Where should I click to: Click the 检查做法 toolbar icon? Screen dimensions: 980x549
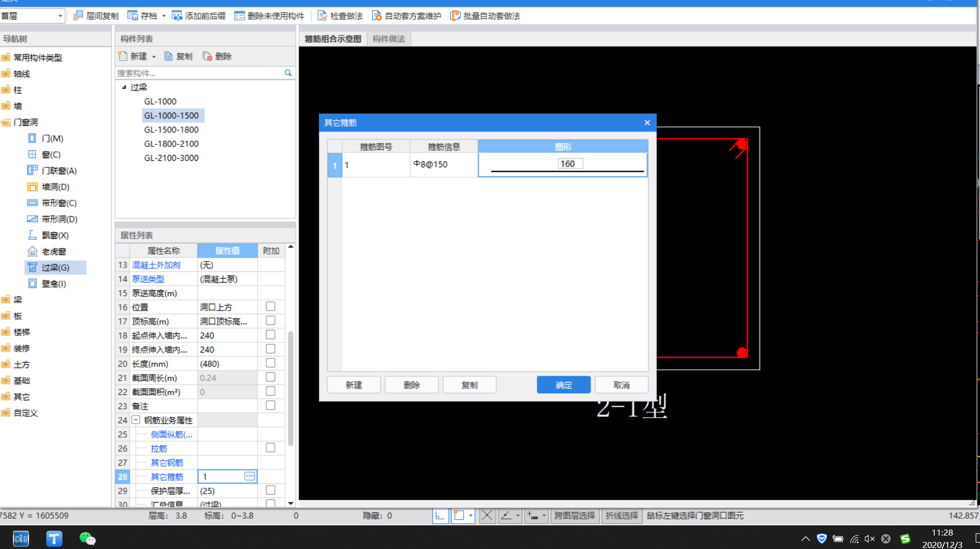click(x=322, y=16)
